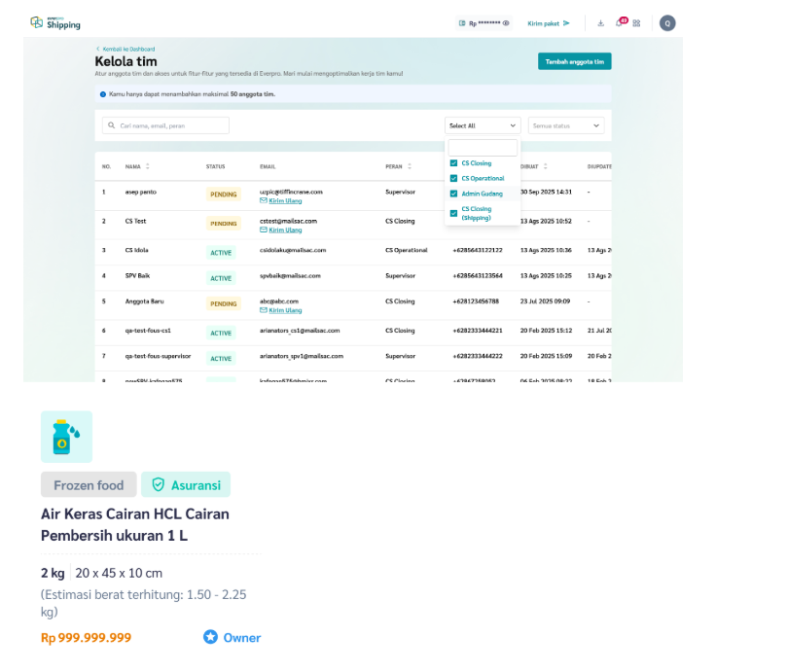Show hidden balance with eye icon
This screenshot has height=672, width=788.
pos(506,23)
